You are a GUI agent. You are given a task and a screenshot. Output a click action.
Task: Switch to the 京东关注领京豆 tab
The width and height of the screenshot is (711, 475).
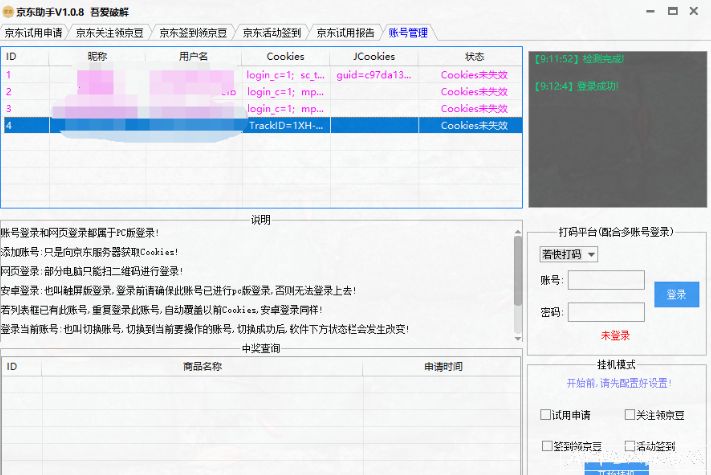pos(109,33)
